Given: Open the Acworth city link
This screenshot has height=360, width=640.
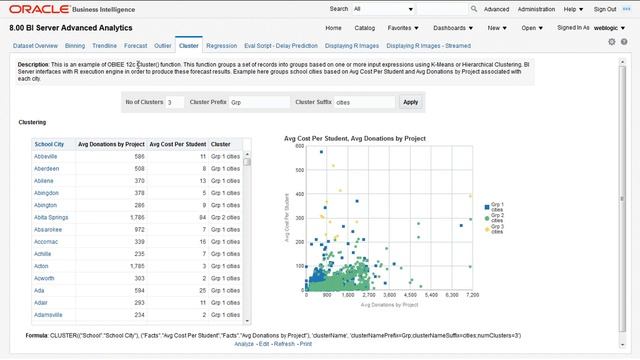Looking at the screenshot, I should (x=44, y=278).
